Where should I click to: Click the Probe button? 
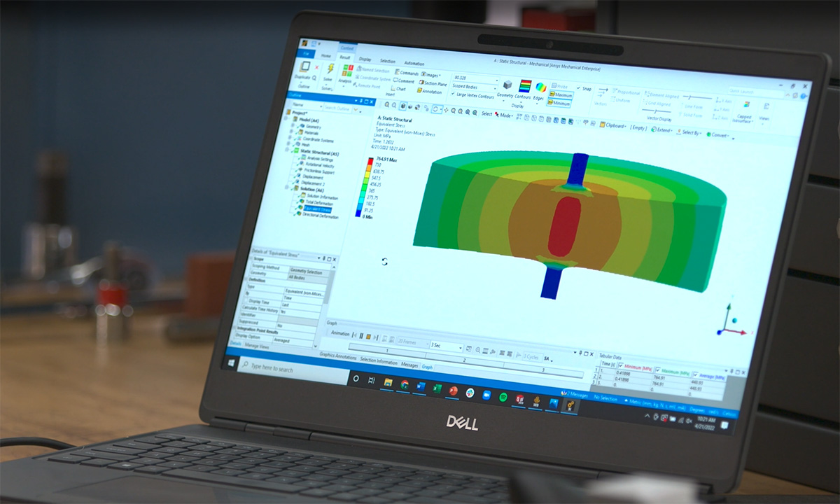tap(559, 87)
